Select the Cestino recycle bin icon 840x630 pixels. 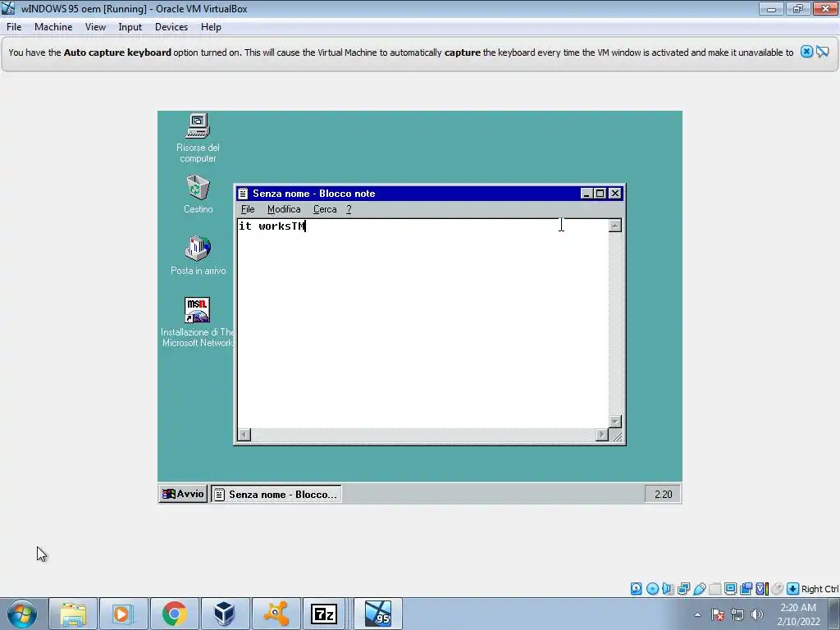[198, 194]
